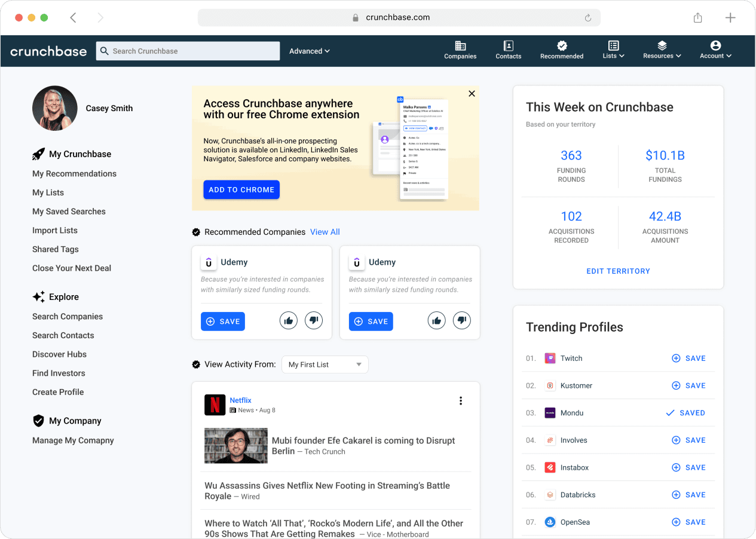
Task: Open the Resources dropdown menu
Action: tap(662, 50)
